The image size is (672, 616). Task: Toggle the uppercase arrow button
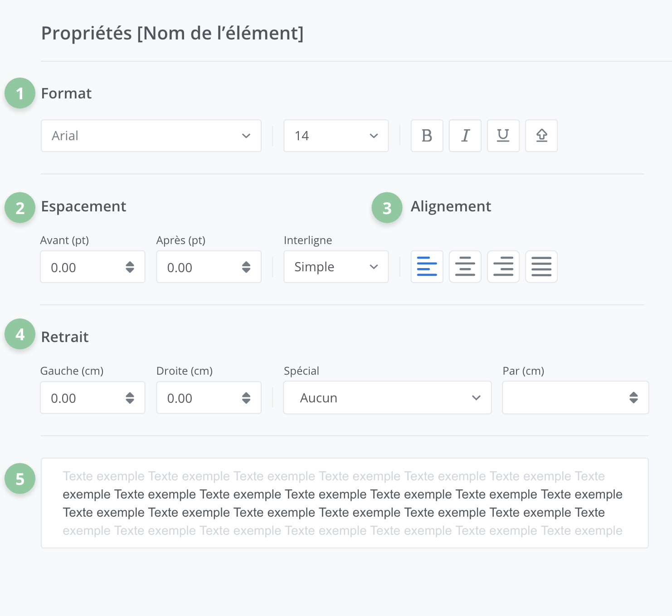[541, 136]
